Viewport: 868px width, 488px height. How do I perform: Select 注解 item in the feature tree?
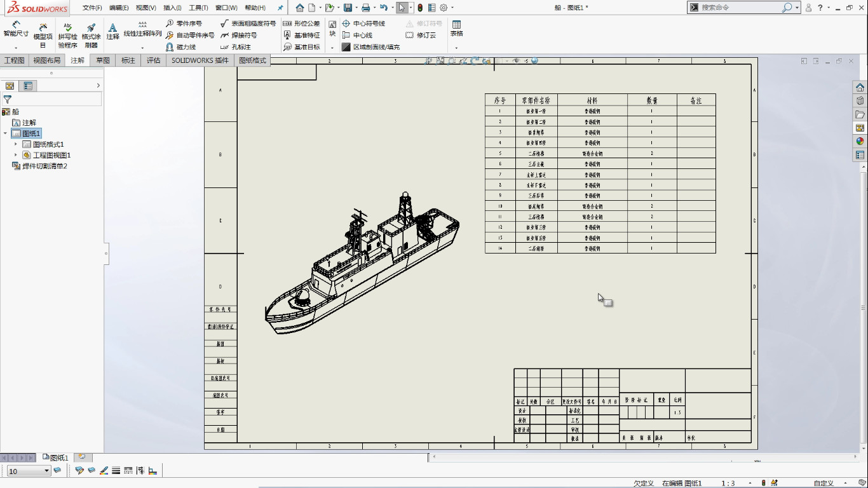(24, 123)
